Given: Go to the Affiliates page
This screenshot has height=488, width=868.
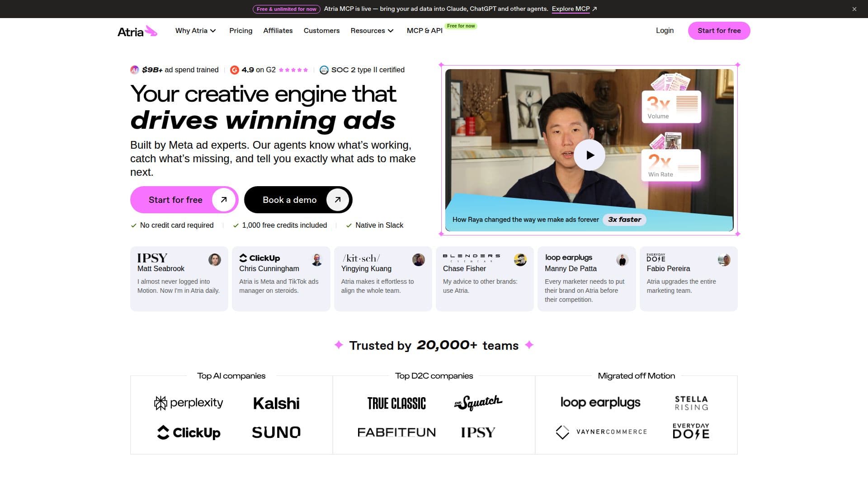Looking at the screenshot, I should coord(278,31).
